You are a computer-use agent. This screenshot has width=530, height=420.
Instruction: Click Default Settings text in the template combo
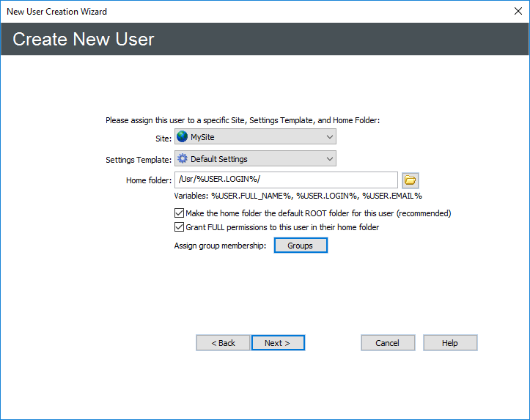click(x=219, y=159)
